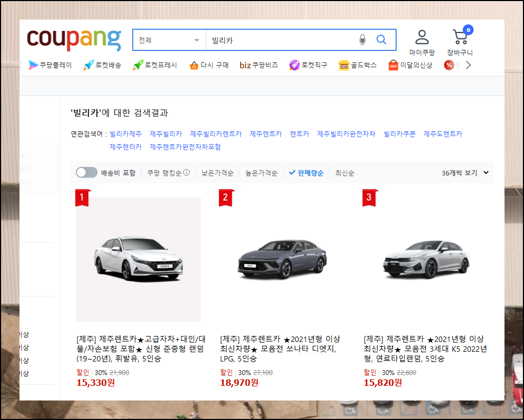524x420 pixels.
Task: Click the magnifying glass search icon
Action: click(381, 40)
